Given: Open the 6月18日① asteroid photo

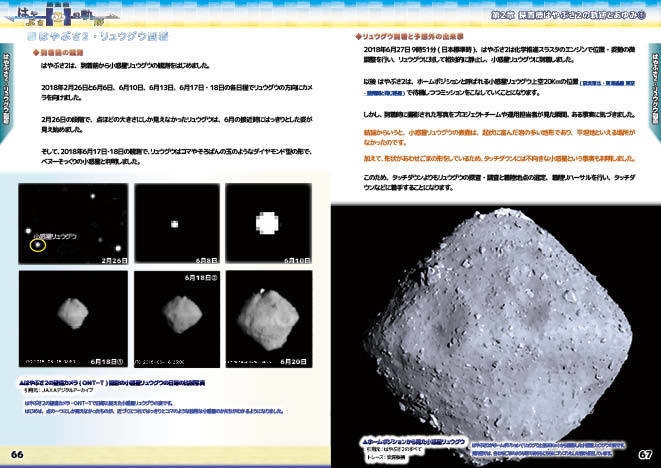Looking at the screenshot, I should click(73, 319).
